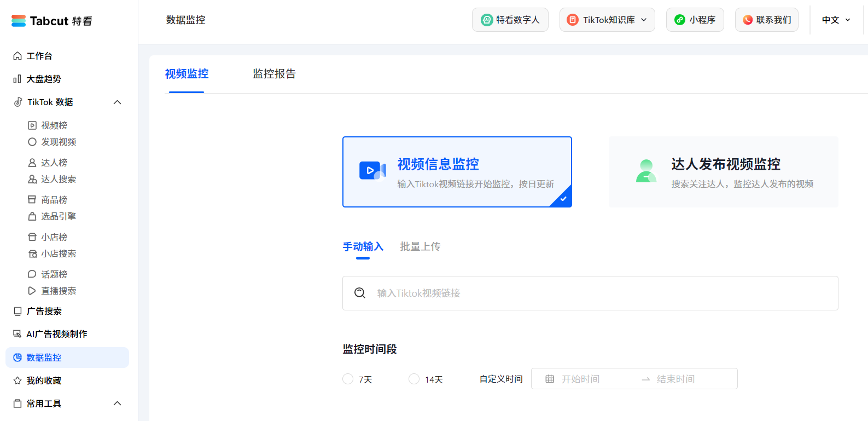Click the magnifier icon in link field
The image size is (868, 421).
[360, 293]
